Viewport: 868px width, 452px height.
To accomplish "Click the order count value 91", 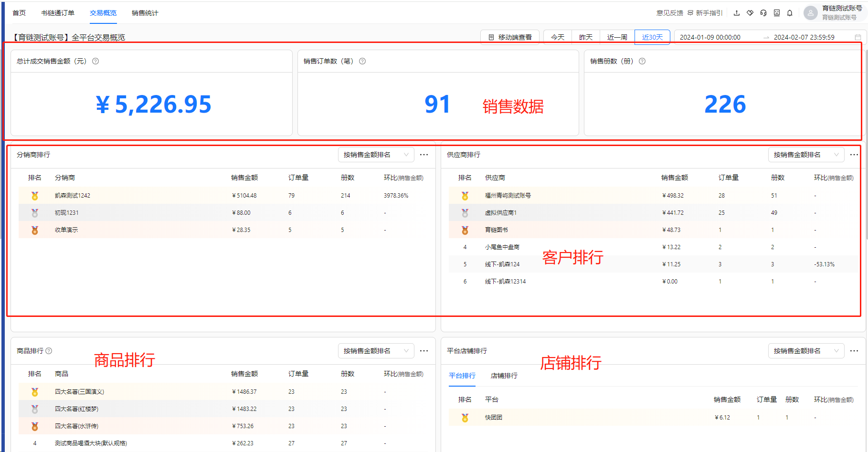I will coord(437,105).
